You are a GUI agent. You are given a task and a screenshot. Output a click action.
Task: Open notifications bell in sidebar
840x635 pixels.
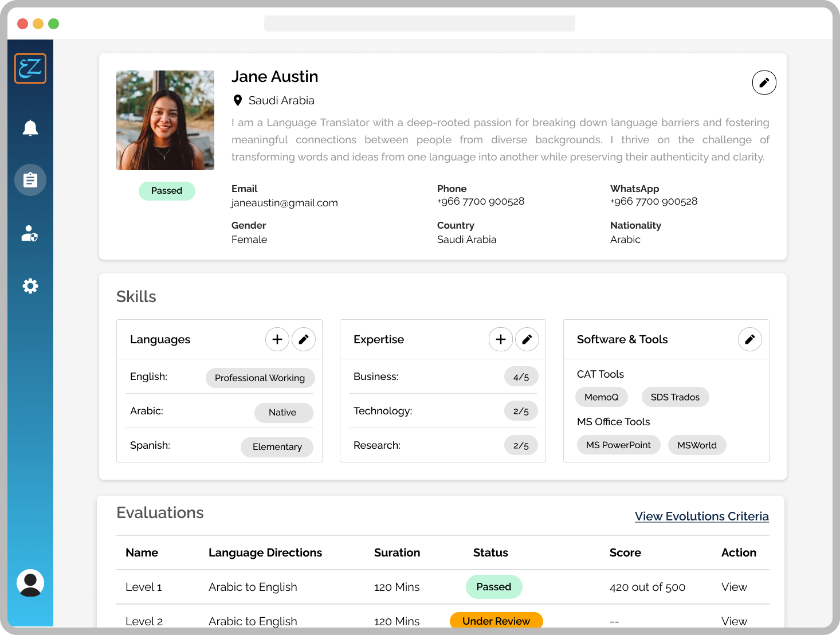30,128
